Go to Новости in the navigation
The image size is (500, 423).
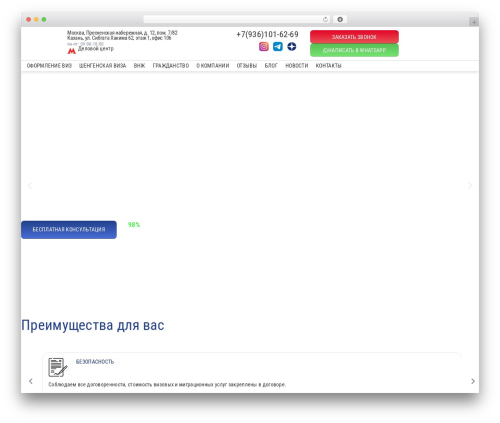coord(297,66)
